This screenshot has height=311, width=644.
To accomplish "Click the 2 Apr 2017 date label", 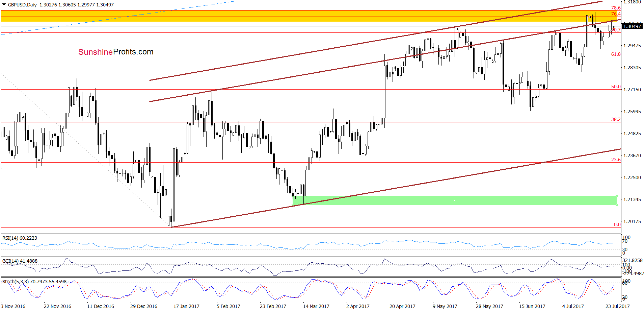I will click(x=358, y=306).
